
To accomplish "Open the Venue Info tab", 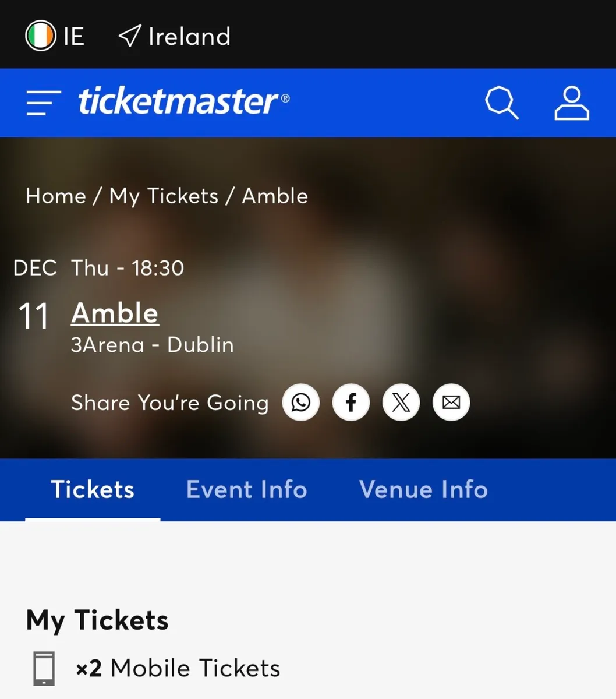I will click(423, 490).
